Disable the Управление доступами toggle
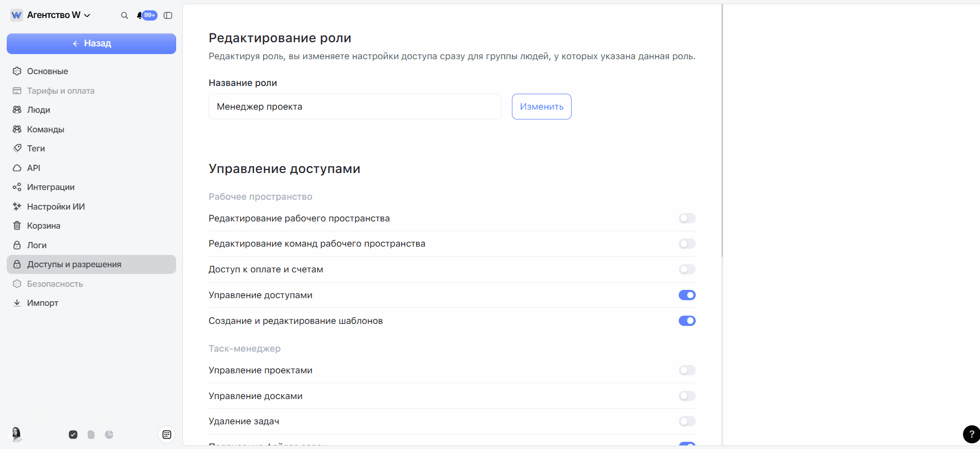 point(687,295)
